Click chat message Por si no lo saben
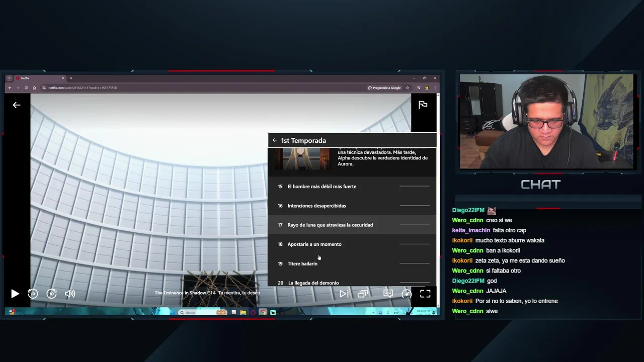The image size is (644, 362). tap(516, 301)
